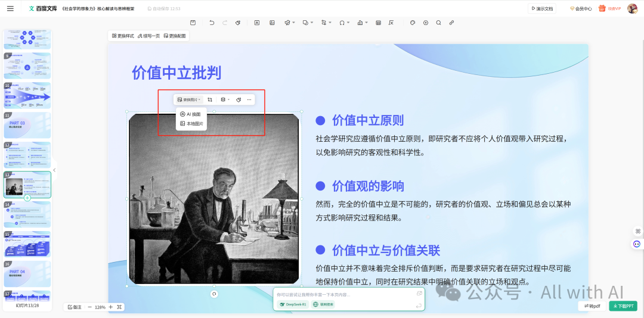Open the omega symbol dropdown arrow
The height and width of the screenshot is (318, 644).
[x=348, y=23]
